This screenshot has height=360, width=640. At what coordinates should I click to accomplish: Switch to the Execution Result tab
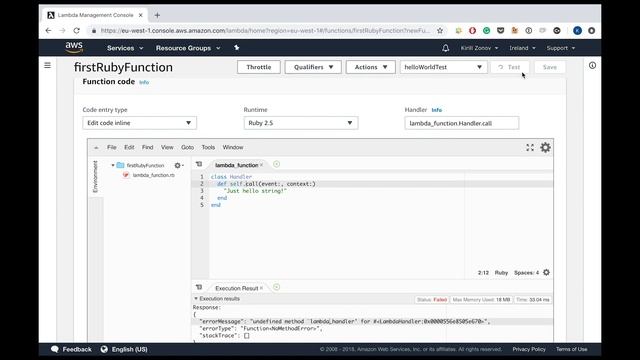pyautogui.click(x=237, y=288)
